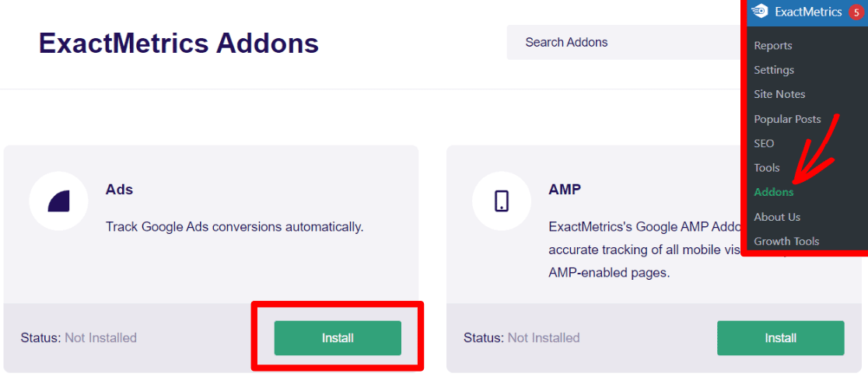The image size is (868, 377).
Task: Navigate to Growth Tools
Action: 786,242
